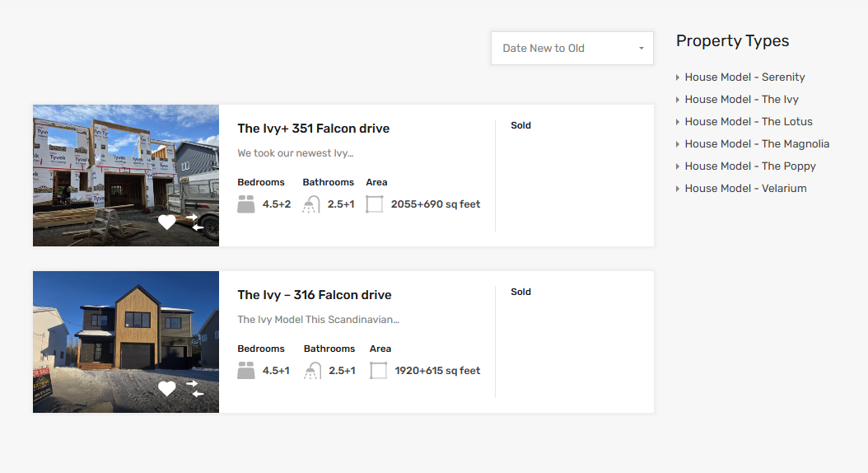This screenshot has width=868, height=473.
Task: Click Sold status on 351 Falcon drive
Action: click(x=521, y=125)
